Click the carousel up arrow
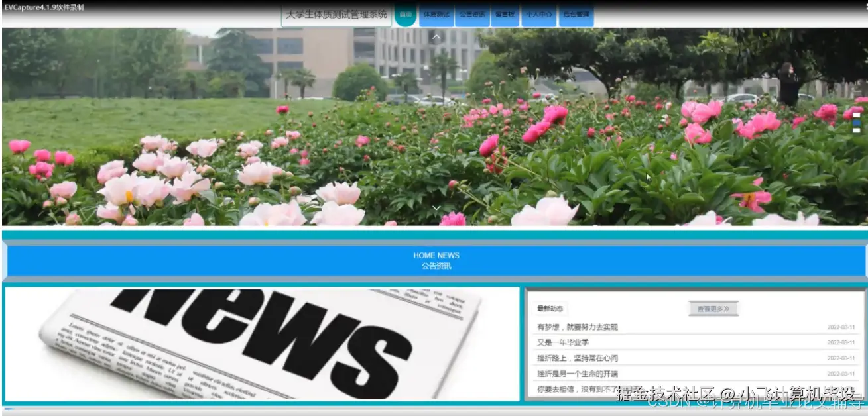The width and height of the screenshot is (868, 416). click(436, 37)
